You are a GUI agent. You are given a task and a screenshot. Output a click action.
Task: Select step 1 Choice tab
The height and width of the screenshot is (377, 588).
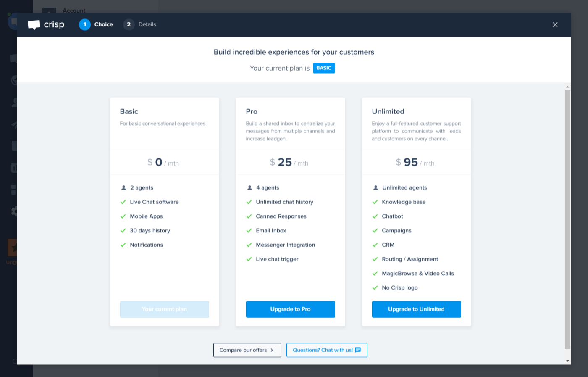click(x=96, y=24)
